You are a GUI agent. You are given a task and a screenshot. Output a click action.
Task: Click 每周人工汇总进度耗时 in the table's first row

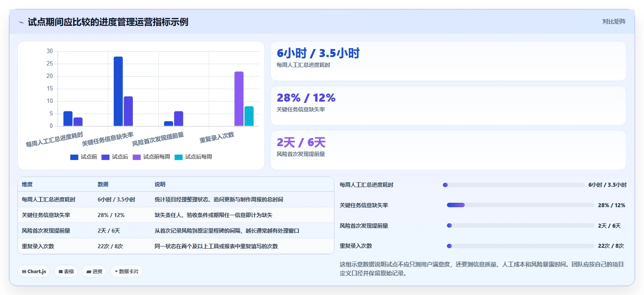point(49,200)
